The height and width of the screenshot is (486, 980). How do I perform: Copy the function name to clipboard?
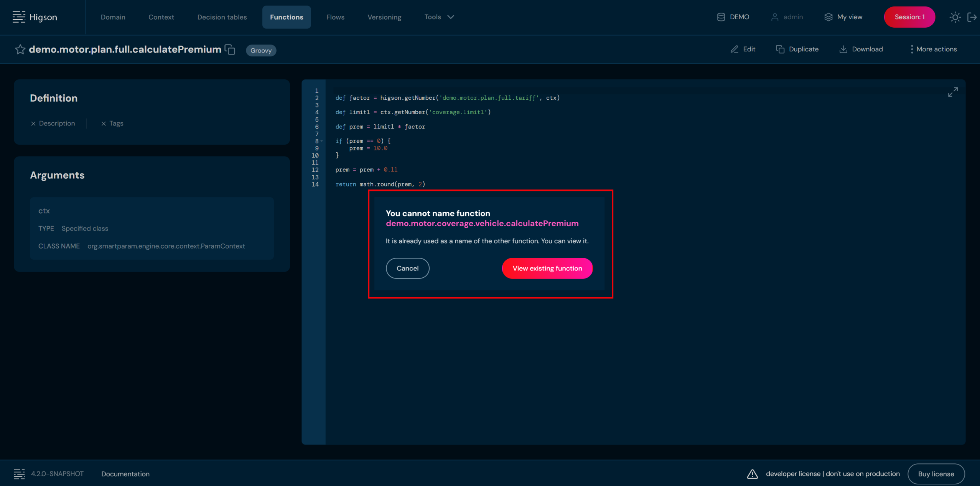(x=230, y=49)
